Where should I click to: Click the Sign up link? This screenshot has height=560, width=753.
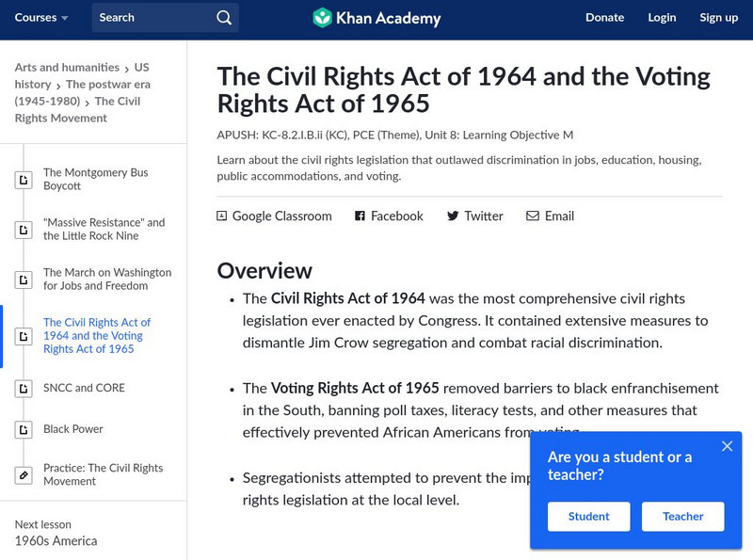pyautogui.click(x=718, y=18)
